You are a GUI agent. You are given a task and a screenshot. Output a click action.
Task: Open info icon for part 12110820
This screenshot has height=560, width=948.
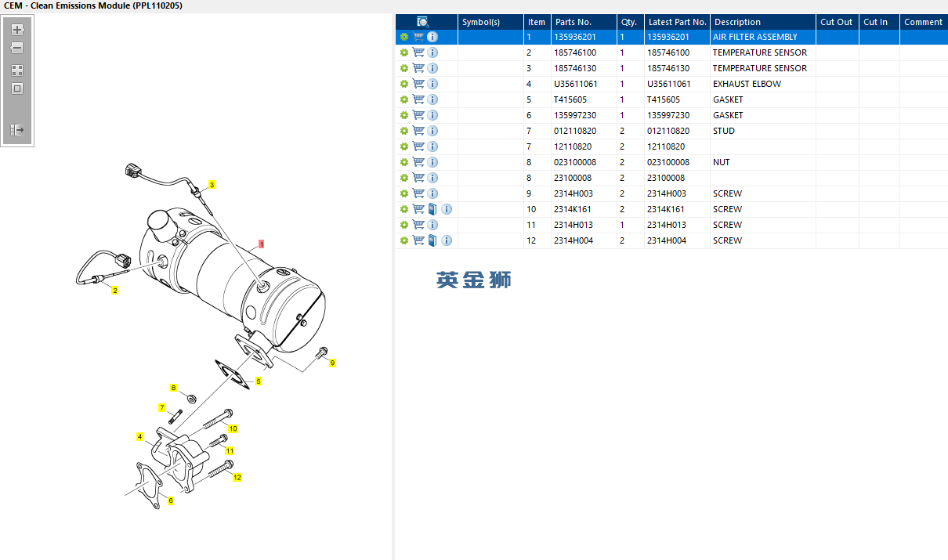[x=432, y=146]
